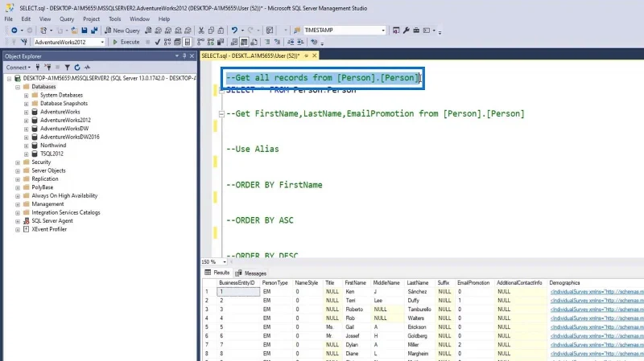The image size is (644, 361).
Task: Uncomment the selected lines
Action: pyautogui.click(x=277, y=42)
